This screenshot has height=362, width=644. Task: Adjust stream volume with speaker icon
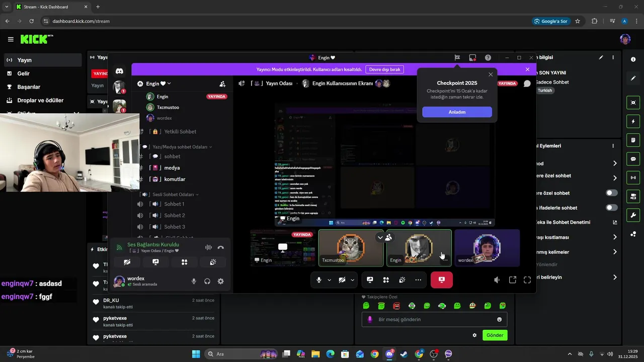pos(497,280)
